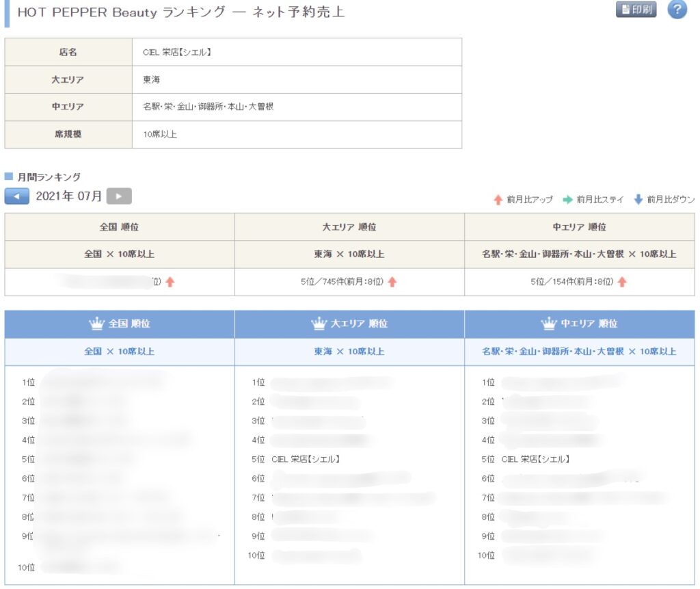Viewport: 700px width, 589px height.
Task: Click shop name value CIEL 栄店【シエル】
Action: (x=177, y=52)
